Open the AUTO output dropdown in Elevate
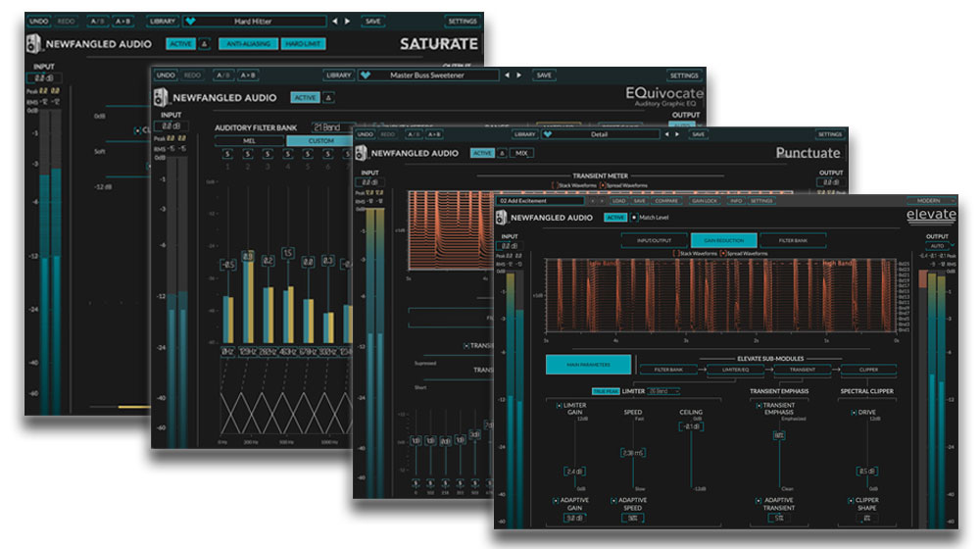Viewport: 980px width, 549px height. [938, 246]
